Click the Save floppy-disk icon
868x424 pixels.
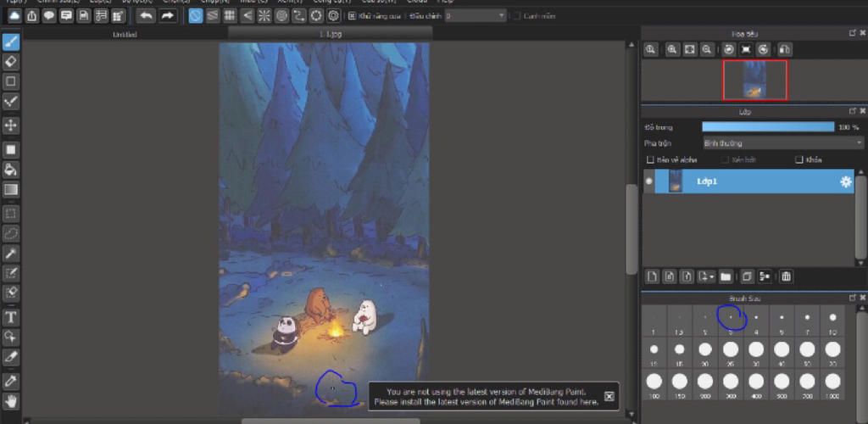point(84,16)
